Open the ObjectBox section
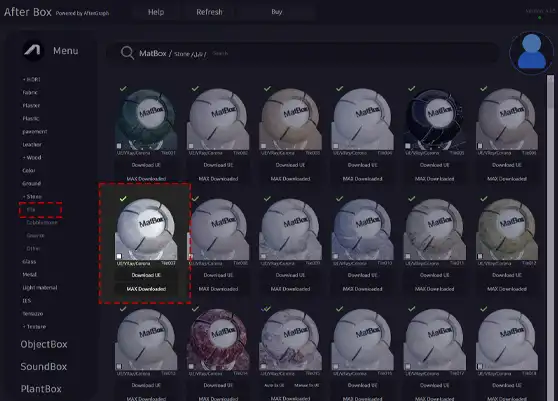 (x=44, y=344)
